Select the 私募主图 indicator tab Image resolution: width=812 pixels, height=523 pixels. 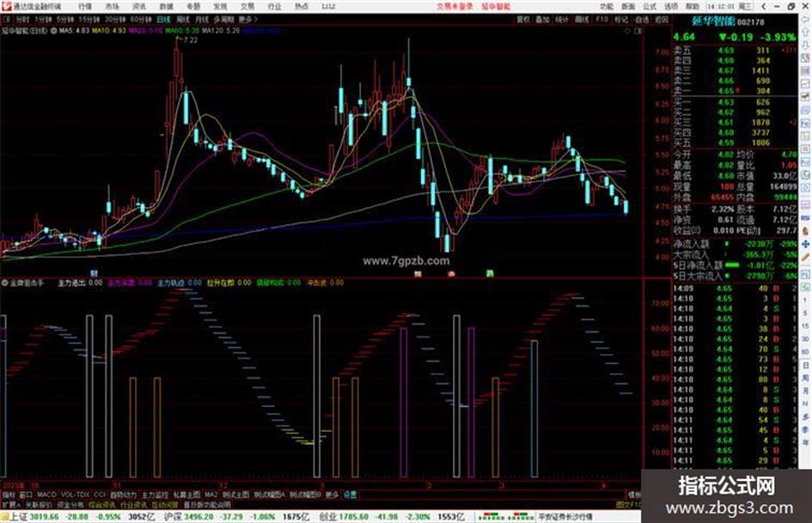click(x=186, y=495)
